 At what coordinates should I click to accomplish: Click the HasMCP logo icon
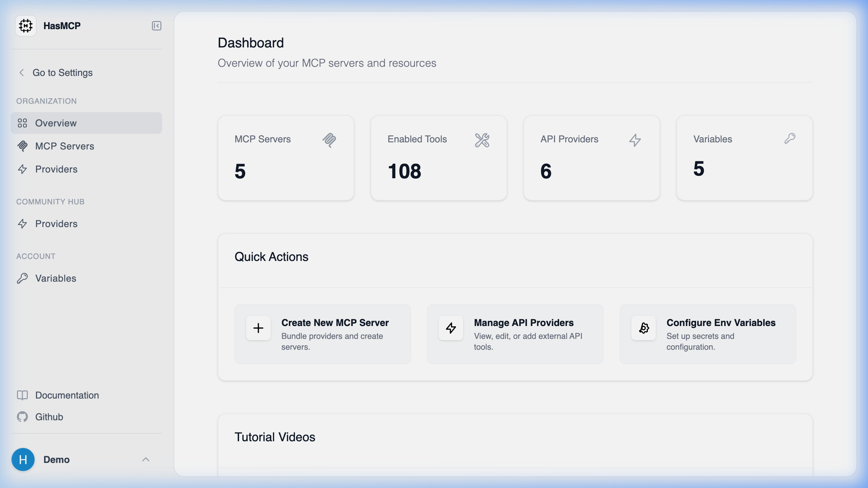pos(26,25)
